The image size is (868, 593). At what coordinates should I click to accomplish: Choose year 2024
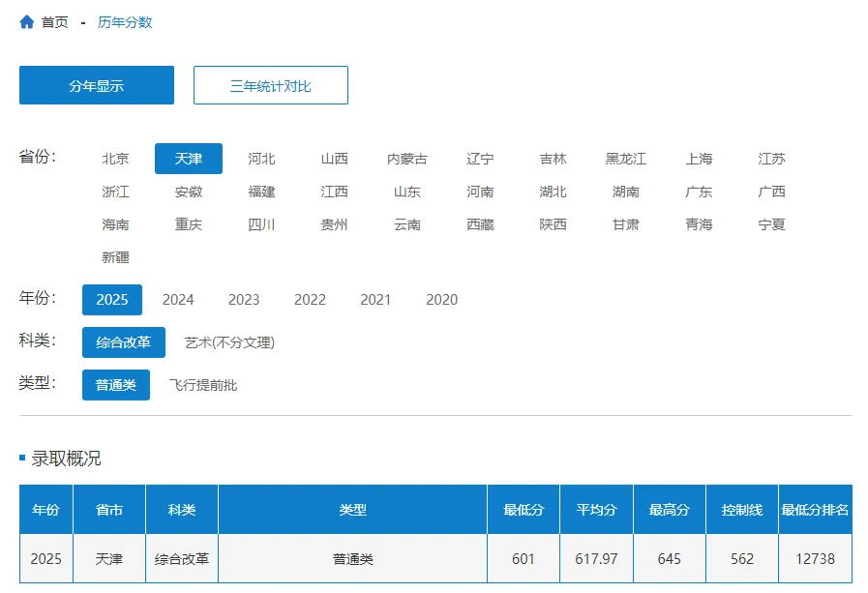click(x=178, y=299)
